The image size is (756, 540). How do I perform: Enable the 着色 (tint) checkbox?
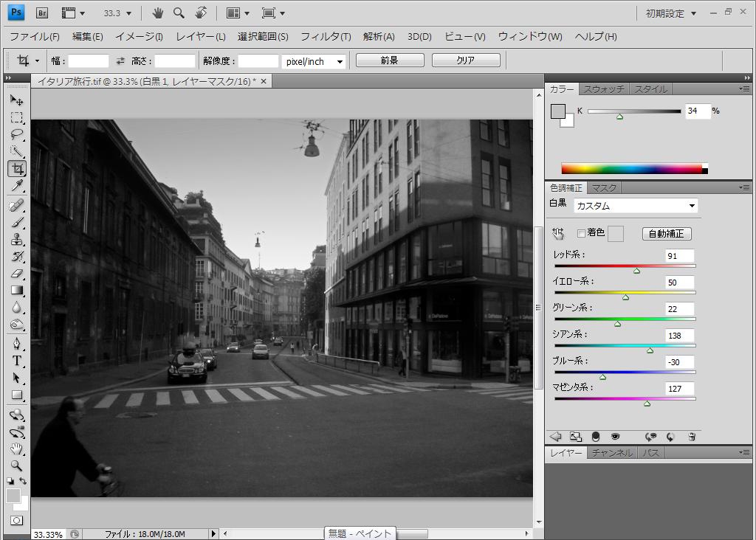tap(581, 234)
